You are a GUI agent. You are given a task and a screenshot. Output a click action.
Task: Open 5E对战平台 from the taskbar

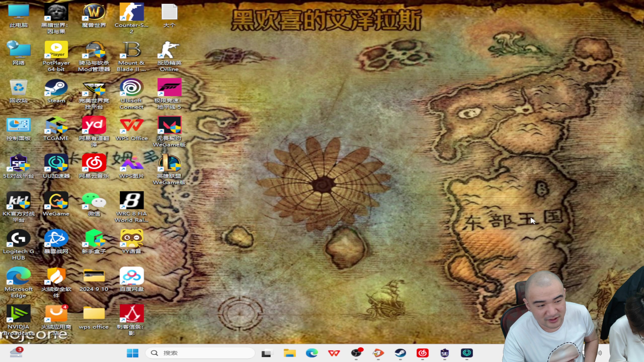pyautogui.click(x=445, y=353)
